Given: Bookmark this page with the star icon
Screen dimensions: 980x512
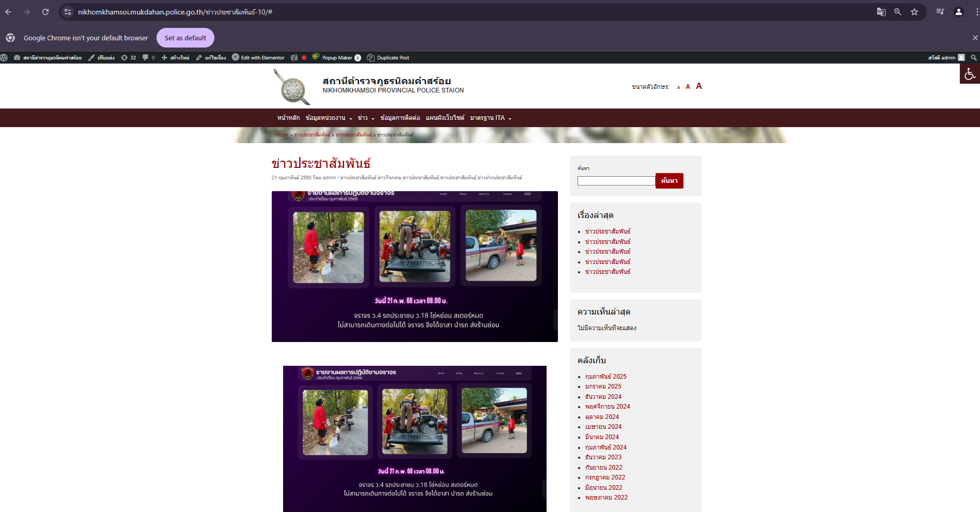Looking at the screenshot, I should click(914, 12).
